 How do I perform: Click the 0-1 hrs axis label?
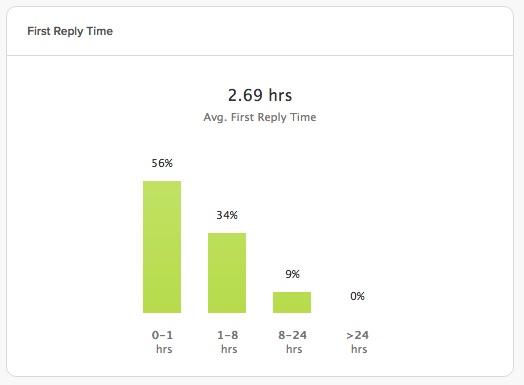[162, 342]
